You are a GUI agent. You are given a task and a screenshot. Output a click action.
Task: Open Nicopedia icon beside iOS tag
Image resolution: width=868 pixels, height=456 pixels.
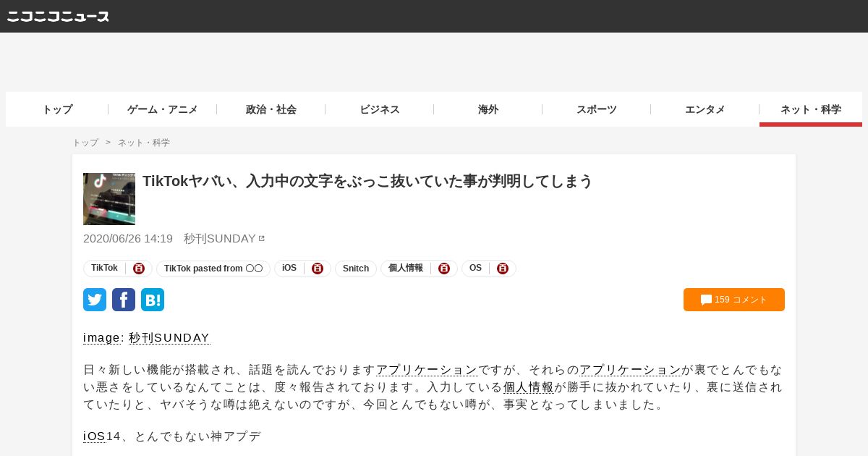(x=318, y=269)
